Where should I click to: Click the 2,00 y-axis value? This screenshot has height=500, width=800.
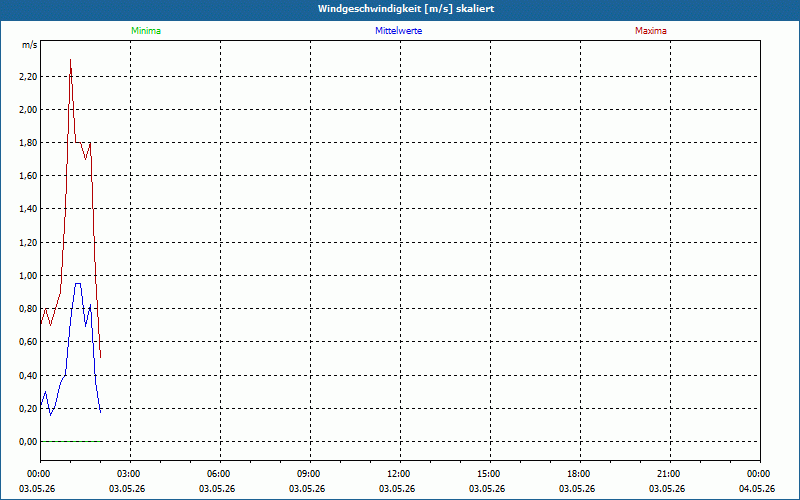[x=29, y=110]
